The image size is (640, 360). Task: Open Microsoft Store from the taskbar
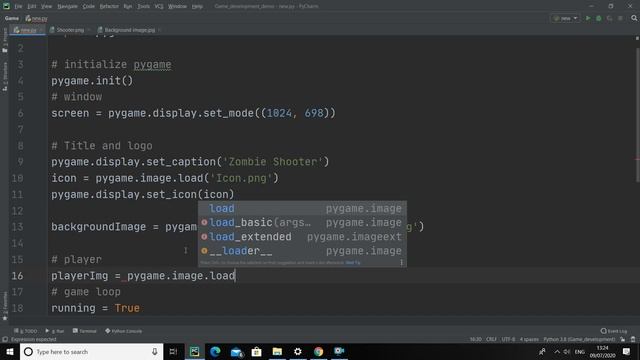click(256, 352)
